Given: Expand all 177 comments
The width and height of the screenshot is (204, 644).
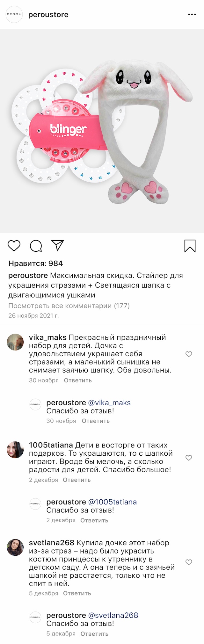Looking at the screenshot, I should point(69,306).
